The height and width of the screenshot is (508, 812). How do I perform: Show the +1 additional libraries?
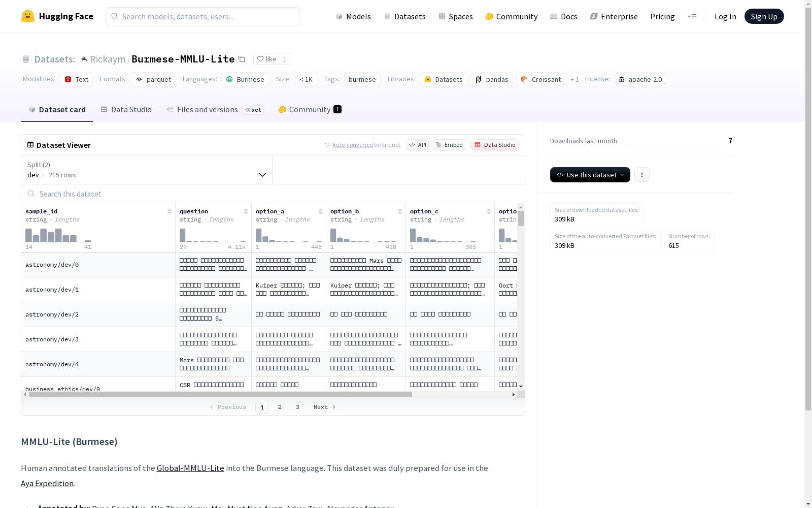[x=574, y=79]
